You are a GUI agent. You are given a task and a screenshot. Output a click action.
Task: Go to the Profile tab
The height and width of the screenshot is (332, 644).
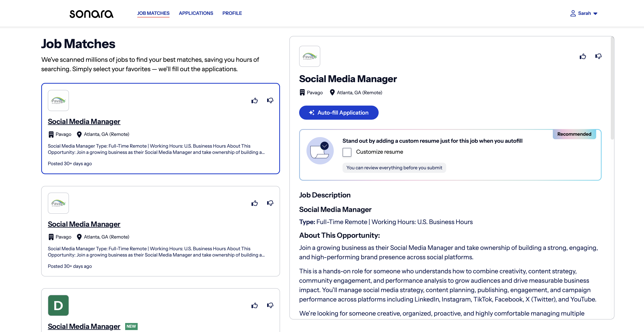pyautogui.click(x=232, y=13)
